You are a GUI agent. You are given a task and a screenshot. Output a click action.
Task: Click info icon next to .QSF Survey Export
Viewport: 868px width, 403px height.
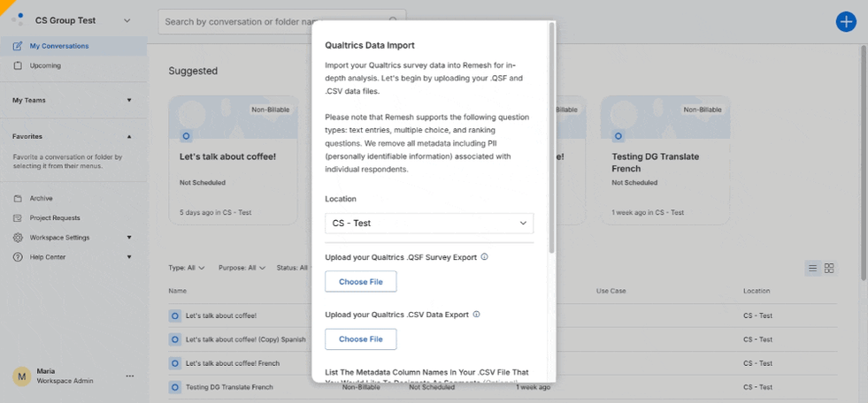click(484, 257)
